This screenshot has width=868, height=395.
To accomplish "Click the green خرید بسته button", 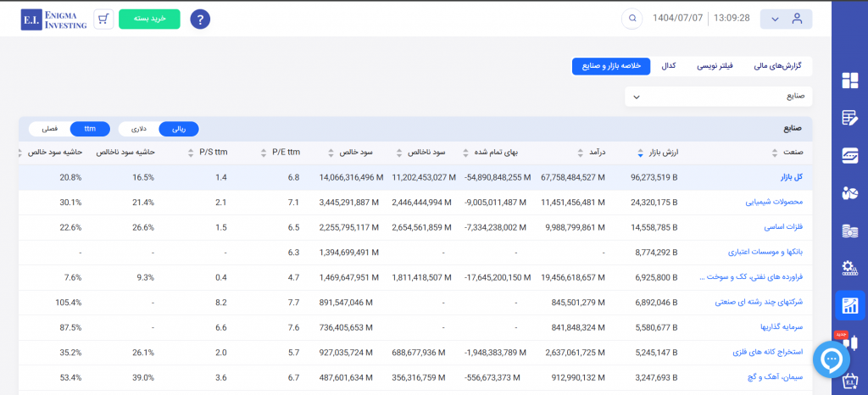I will tap(149, 19).
